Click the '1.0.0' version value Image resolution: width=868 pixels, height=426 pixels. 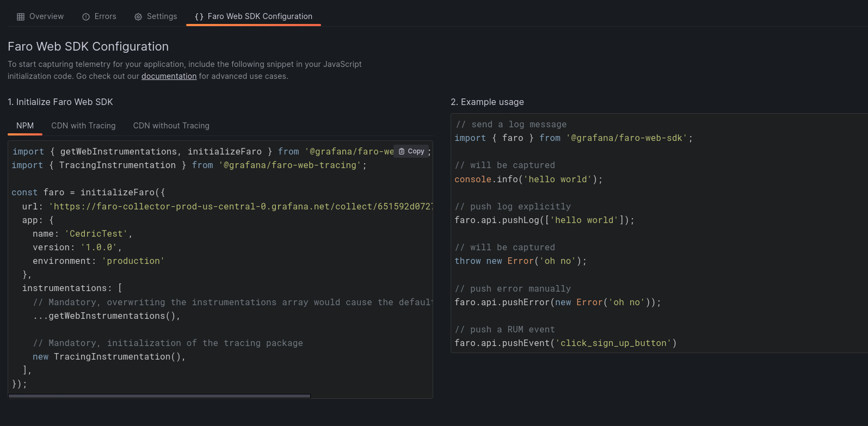click(99, 248)
